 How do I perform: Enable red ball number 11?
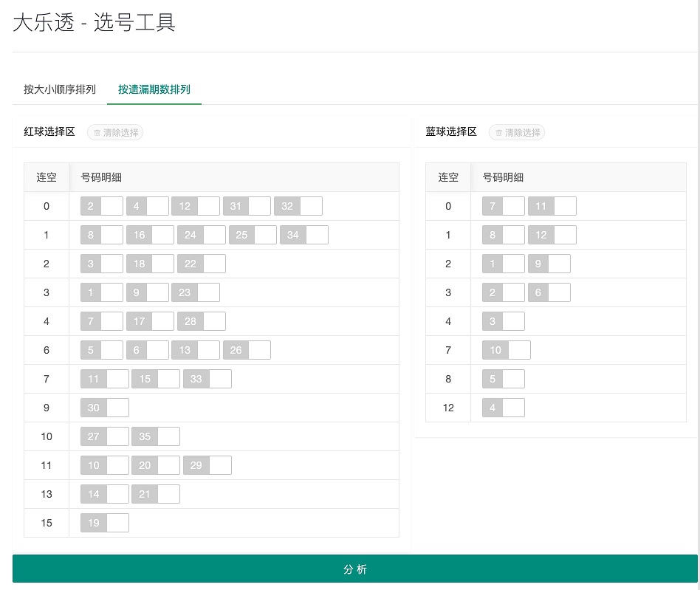104,379
